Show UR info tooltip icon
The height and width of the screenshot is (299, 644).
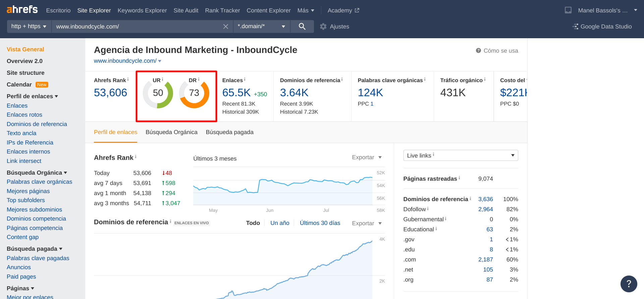click(x=163, y=79)
